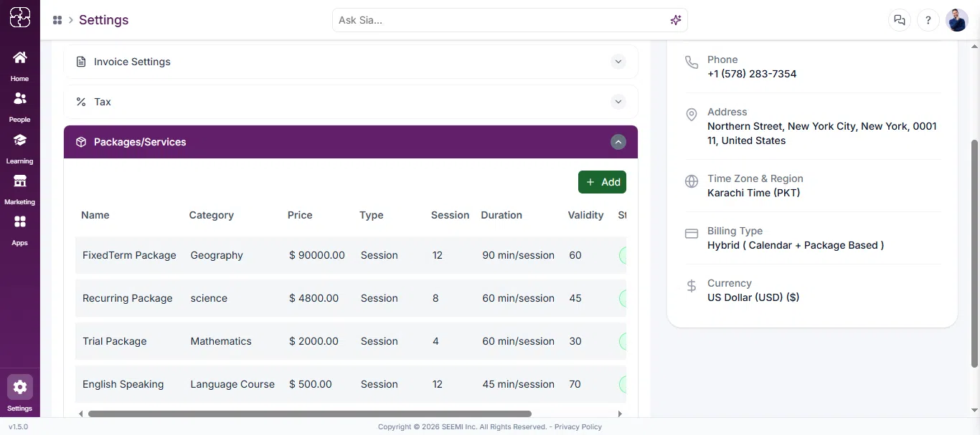This screenshot has width=980, height=435.
Task: Click the Name column header
Action: click(95, 215)
